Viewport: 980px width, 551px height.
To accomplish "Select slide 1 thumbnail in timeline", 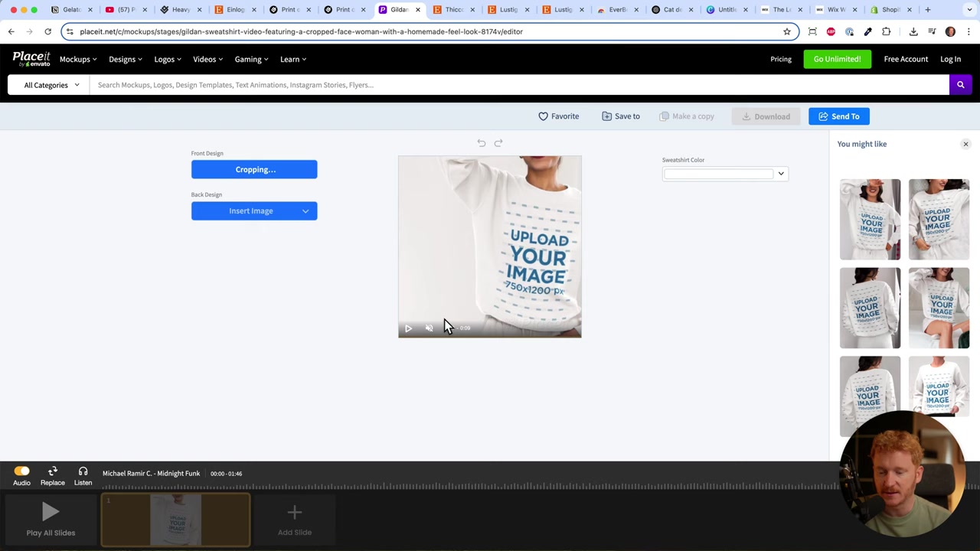I will tap(175, 521).
